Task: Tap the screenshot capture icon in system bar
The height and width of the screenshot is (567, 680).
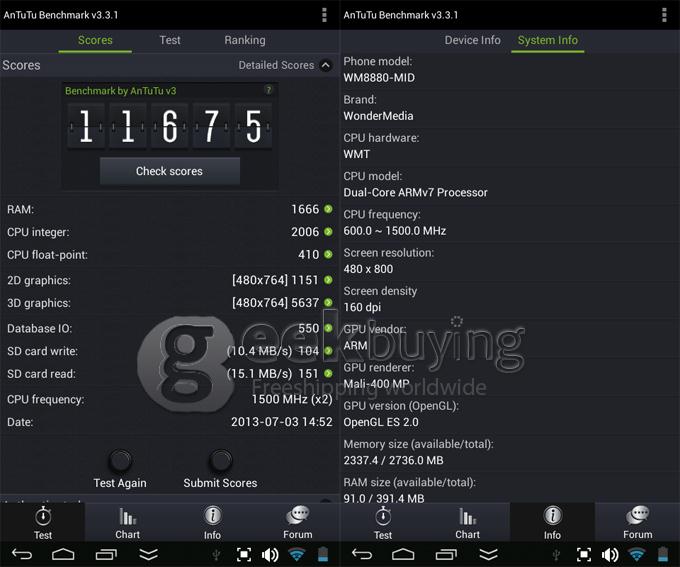Action: [x=243, y=554]
